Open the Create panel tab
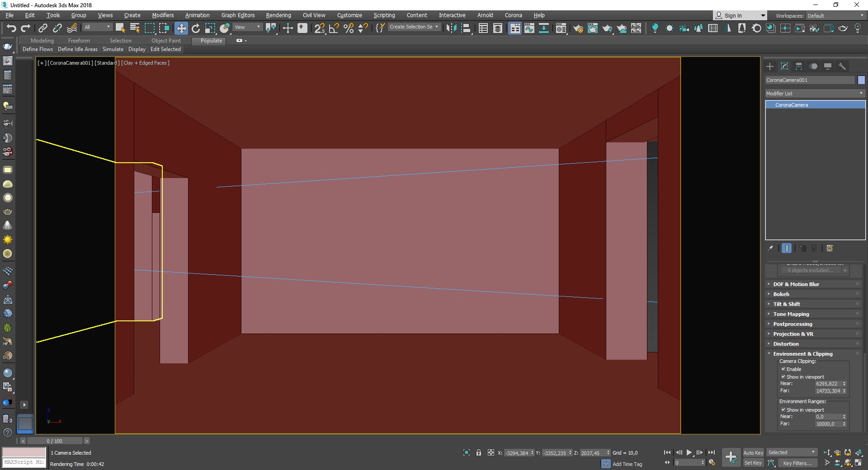Image resolution: width=868 pixels, height=470 pixels. 770,66
